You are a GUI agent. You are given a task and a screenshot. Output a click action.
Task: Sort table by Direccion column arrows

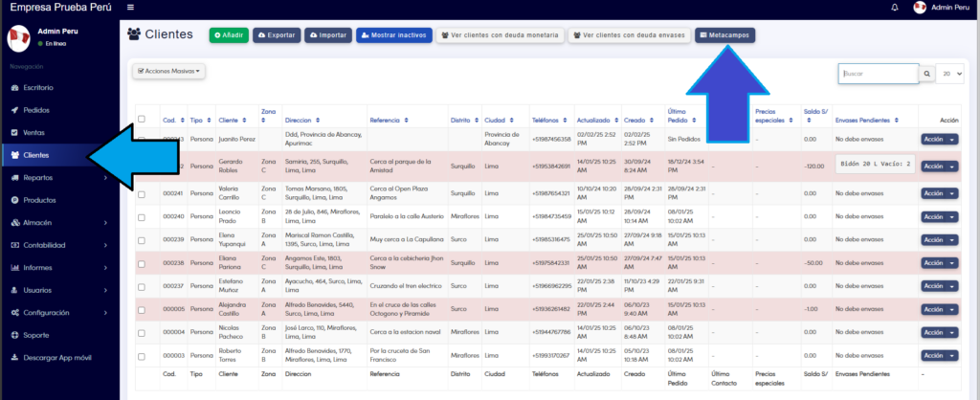coord(318,120)
